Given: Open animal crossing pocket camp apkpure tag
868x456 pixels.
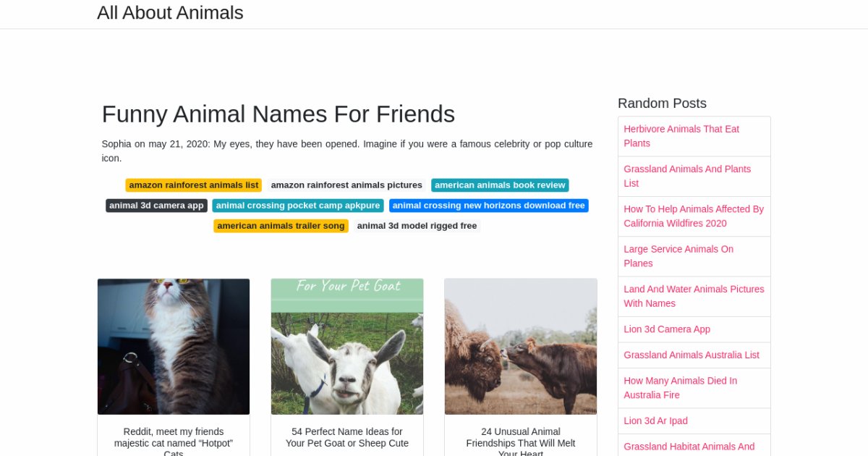Looking at the screenshot, I should [x=298, y=206].
